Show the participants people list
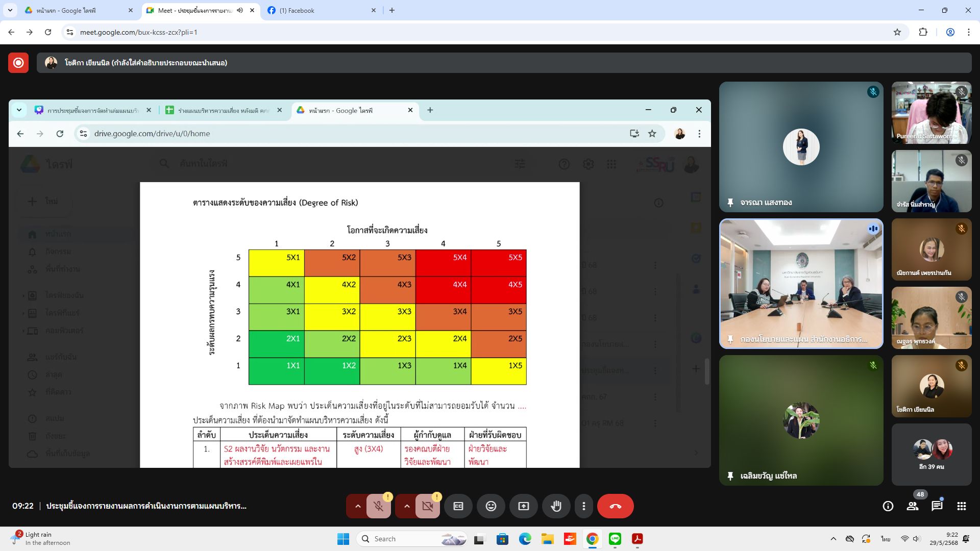Viewport: 980px width, 551px height. coord(912,506)
